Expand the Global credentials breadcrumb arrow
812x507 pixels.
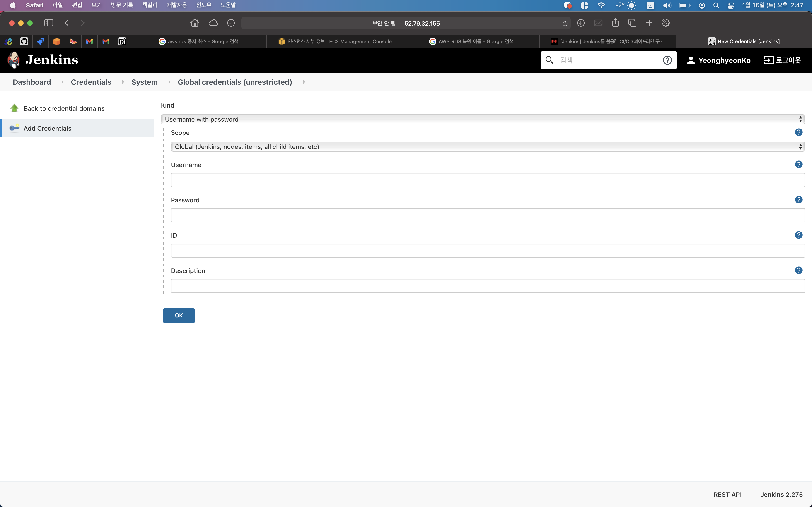pos(304,82)
